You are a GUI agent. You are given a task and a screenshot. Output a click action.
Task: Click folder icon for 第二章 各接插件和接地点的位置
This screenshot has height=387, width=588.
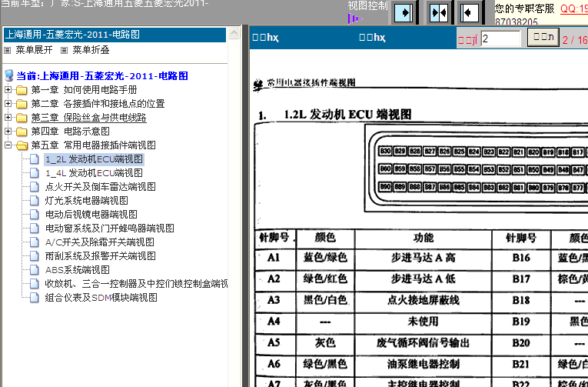pyautogui.click(x=22, y=104)
